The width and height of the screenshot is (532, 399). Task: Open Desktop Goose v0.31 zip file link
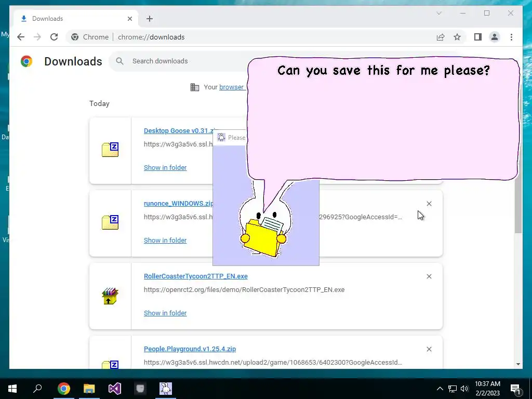[x=179, y=130]
